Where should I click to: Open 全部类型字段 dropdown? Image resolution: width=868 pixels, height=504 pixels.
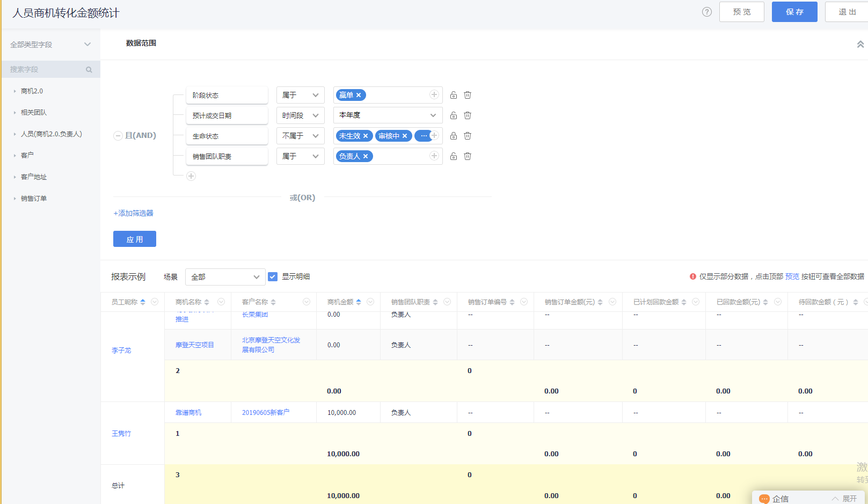pyautogui.click(x=50, y=45)
